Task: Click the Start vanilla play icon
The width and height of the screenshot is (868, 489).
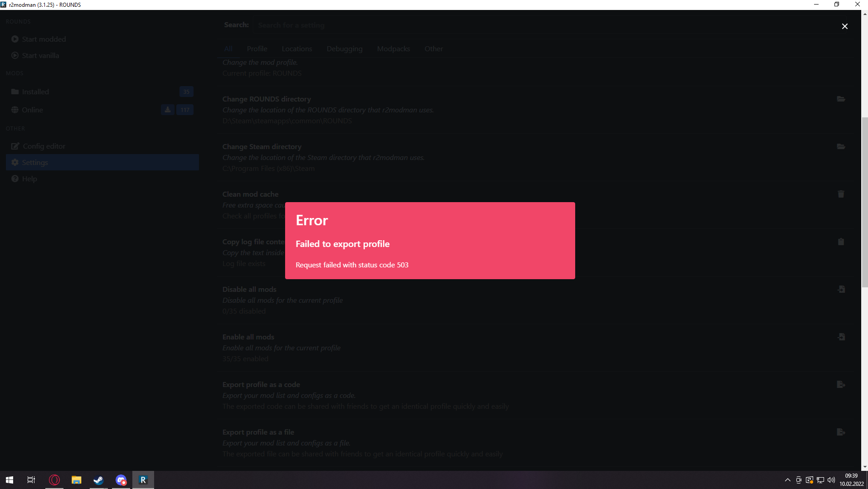Action: 15,55
